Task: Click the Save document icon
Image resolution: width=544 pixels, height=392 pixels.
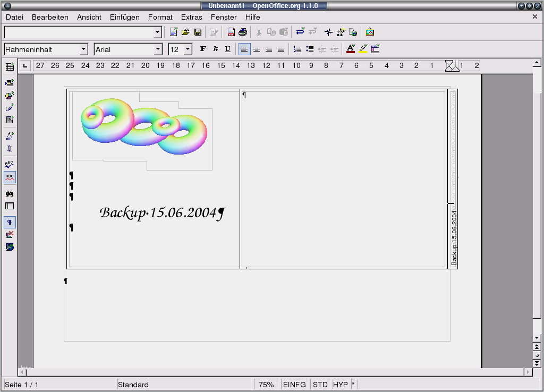Action: (198, 32)
